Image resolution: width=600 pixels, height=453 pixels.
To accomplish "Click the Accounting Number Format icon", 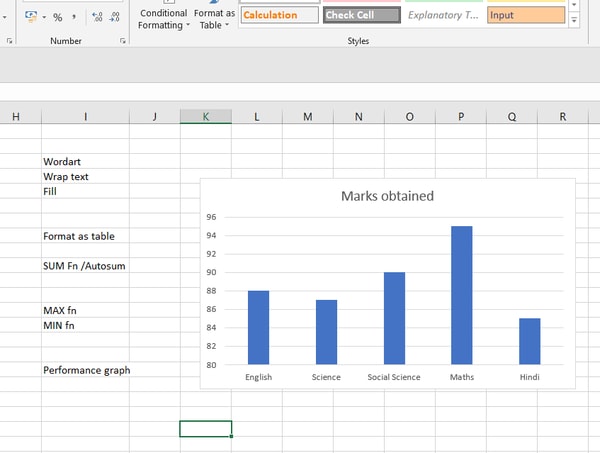I will (x=31, y=17).
